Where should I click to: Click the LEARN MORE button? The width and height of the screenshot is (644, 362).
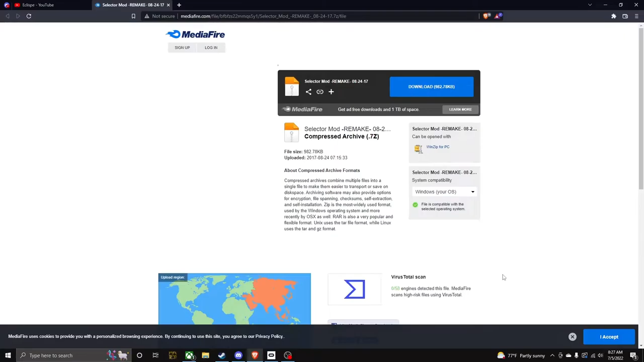[460, 109]
